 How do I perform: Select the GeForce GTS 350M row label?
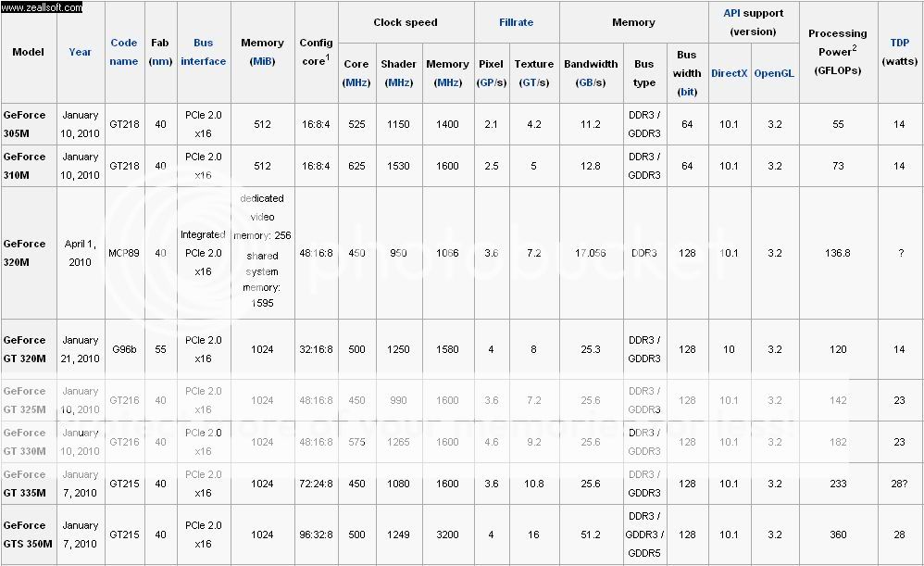click(x=24, y=535)
